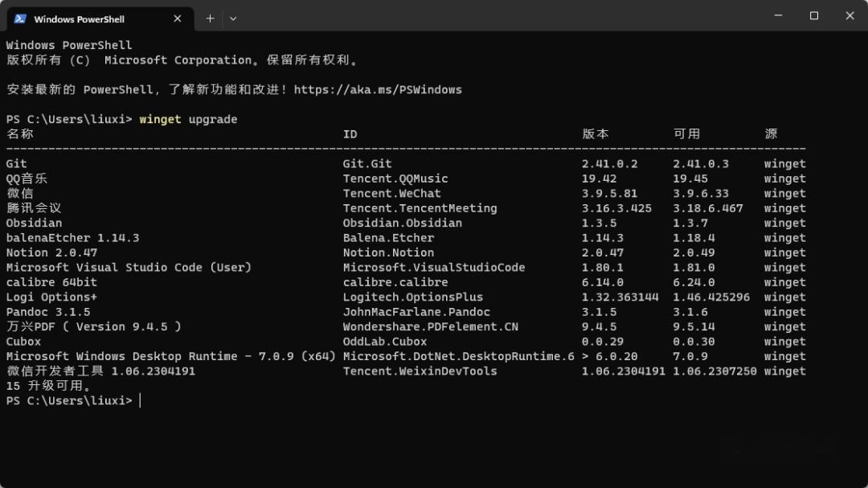Click the Obsidian package name

[x=34, y=223]
